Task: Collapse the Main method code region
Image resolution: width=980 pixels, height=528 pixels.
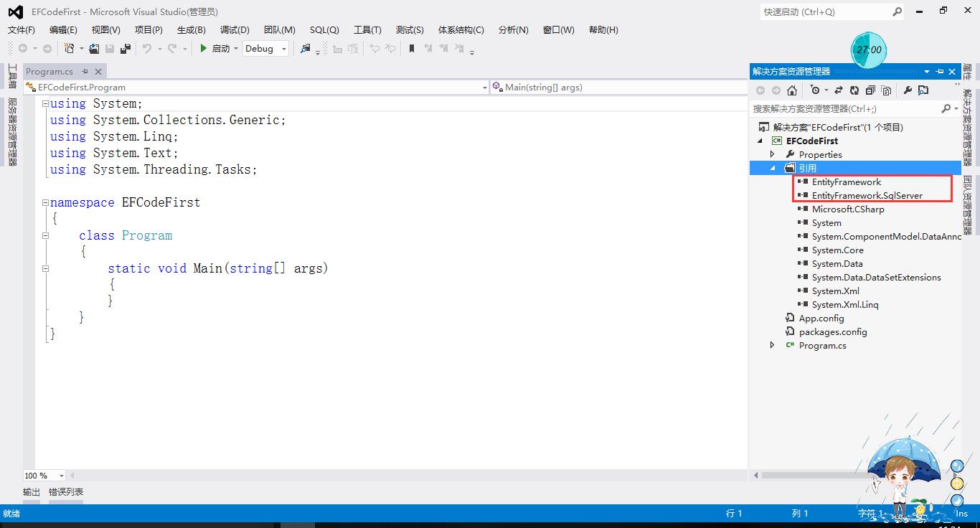Action: click(45, 268)
